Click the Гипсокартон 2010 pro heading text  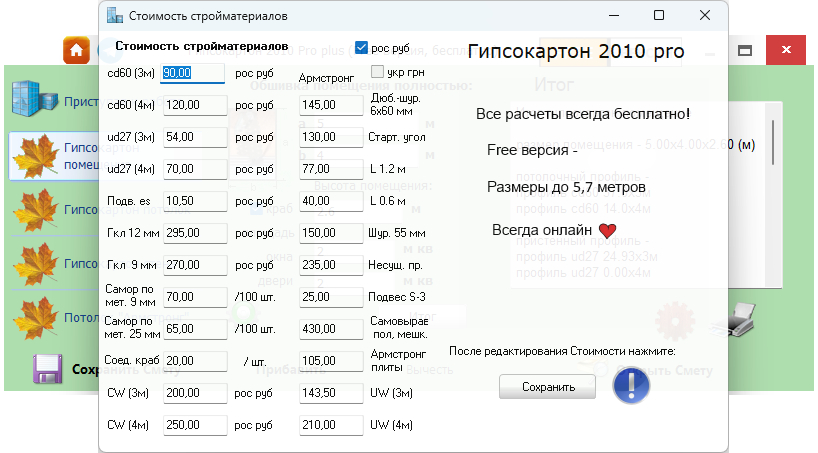pyautogui.click(x=575, y=51)
